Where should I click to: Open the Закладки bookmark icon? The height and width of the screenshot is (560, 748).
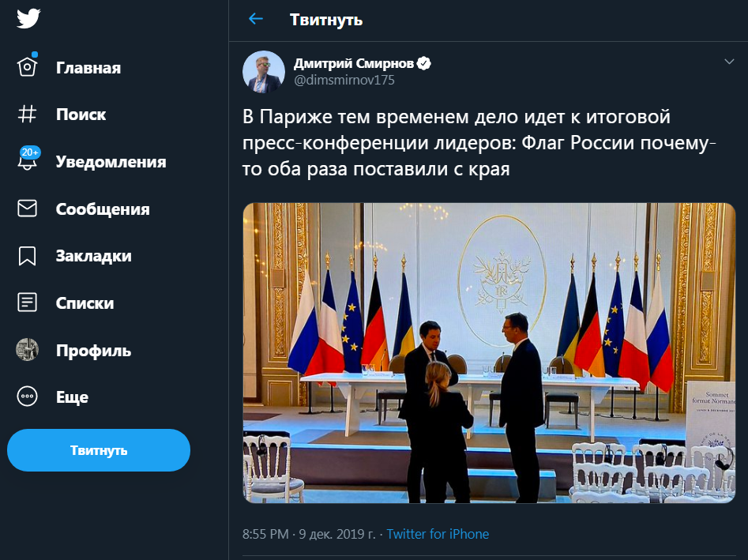(x=28, y=256)
